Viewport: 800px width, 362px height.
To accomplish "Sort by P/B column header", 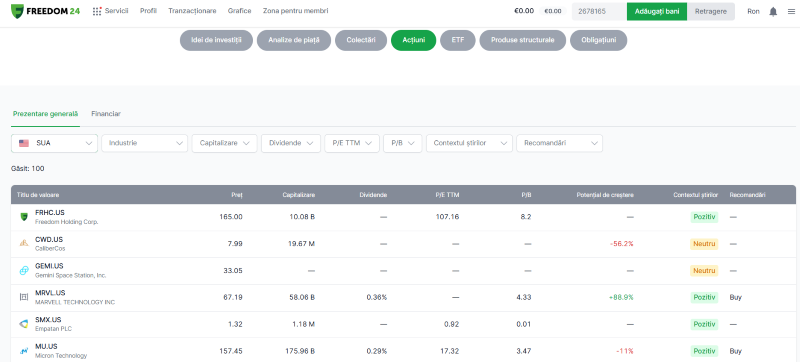I will (526, 195).
